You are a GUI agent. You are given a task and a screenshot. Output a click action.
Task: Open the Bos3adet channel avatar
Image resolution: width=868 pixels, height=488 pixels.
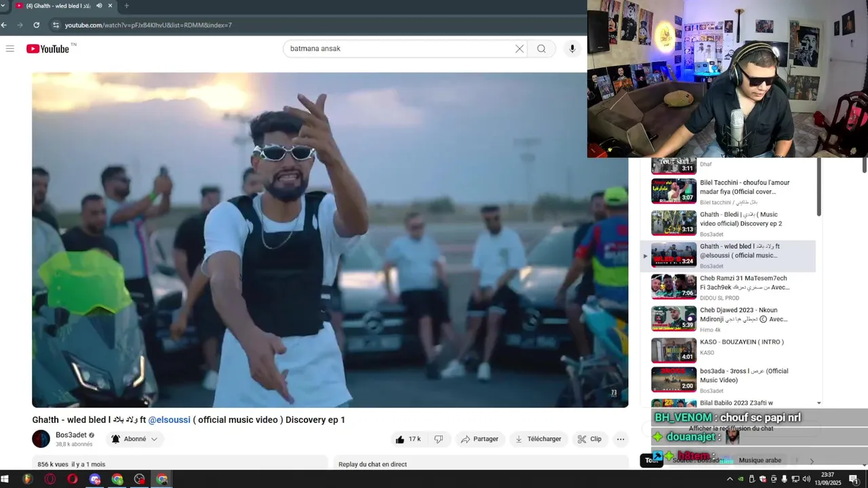[41, 439]
